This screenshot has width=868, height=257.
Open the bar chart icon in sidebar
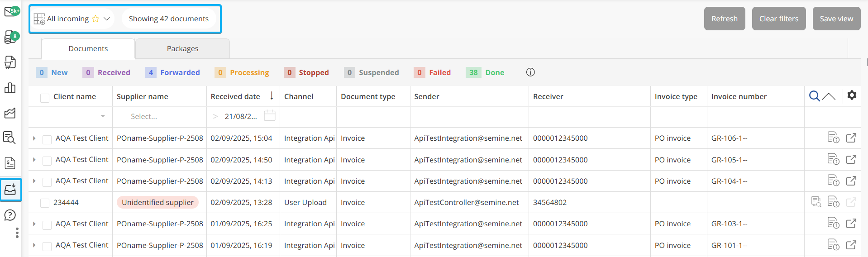(x=10, y=88)
